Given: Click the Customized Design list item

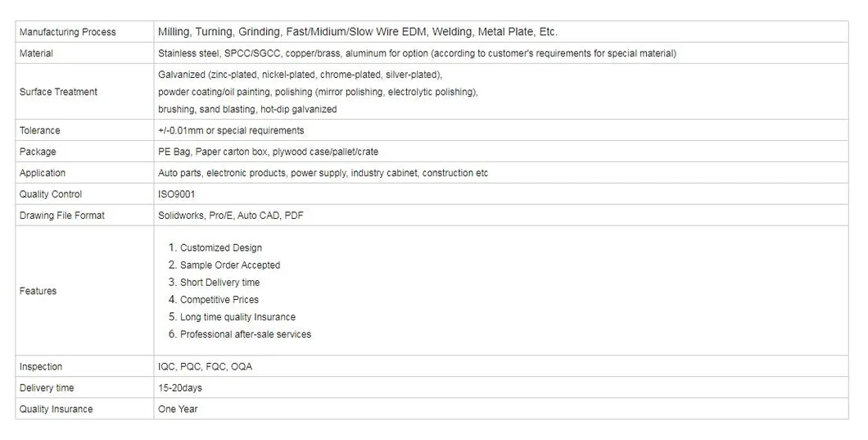Looking at the screenshot, I should click(x=220, y=247).
